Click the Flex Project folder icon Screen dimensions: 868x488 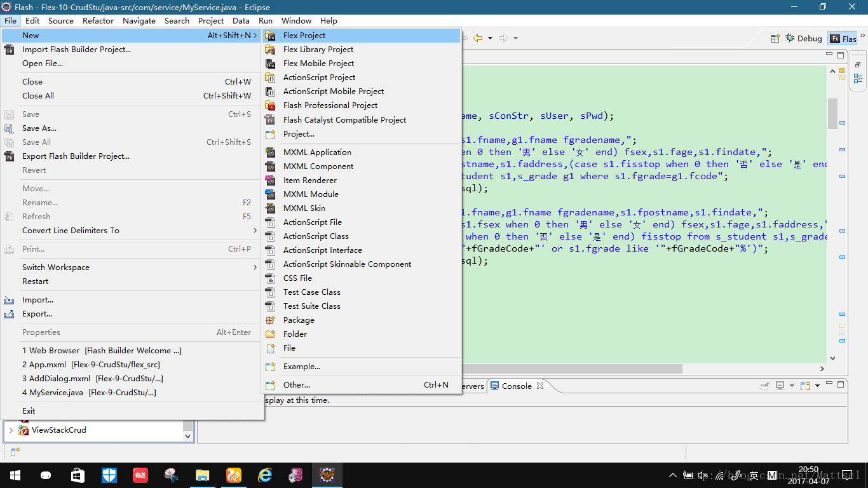[271, 36]
